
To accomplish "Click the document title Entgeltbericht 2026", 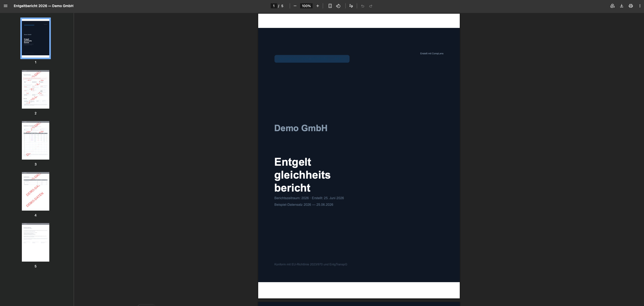I will tap(43, 6).
